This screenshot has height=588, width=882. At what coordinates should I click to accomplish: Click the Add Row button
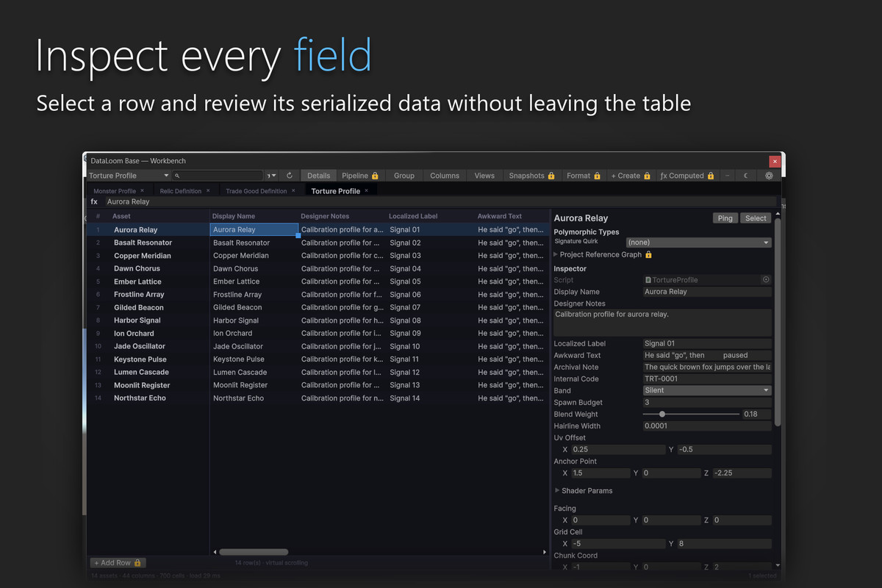(x=118, y=563)
